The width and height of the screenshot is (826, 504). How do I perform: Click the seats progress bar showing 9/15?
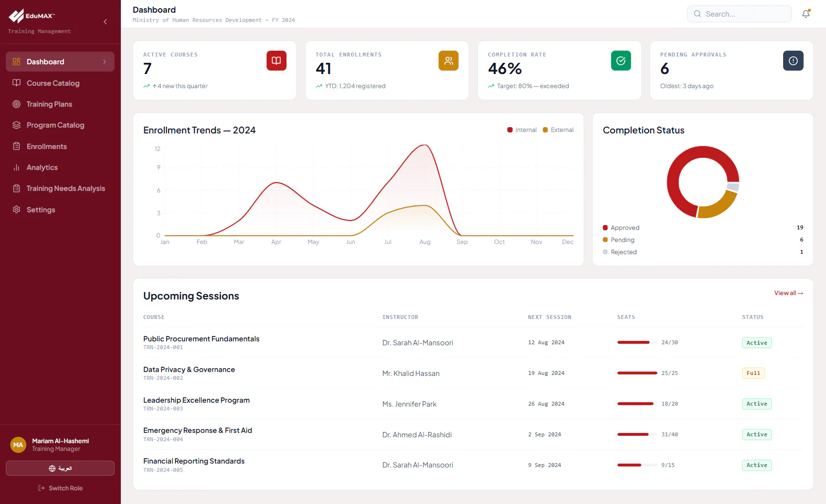(x=637, y=465)
